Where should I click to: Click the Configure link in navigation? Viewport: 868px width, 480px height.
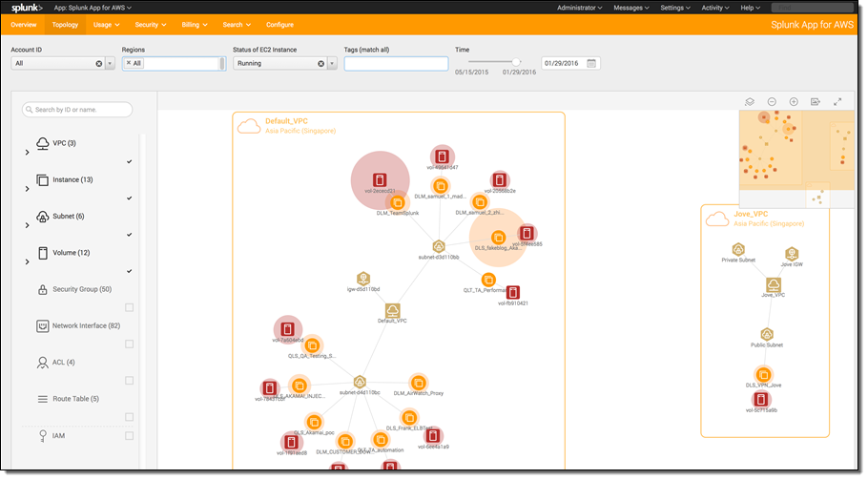click(x=279, y=24)
